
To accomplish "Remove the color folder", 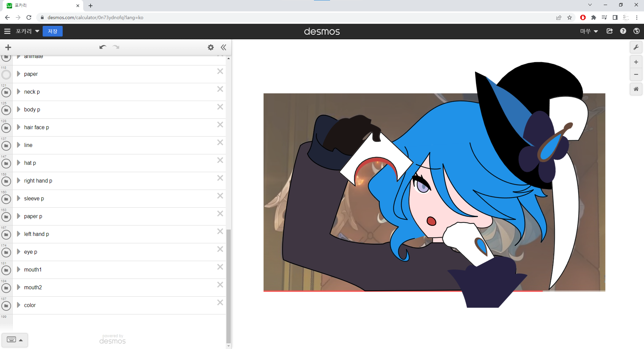I will coord(220,302).
